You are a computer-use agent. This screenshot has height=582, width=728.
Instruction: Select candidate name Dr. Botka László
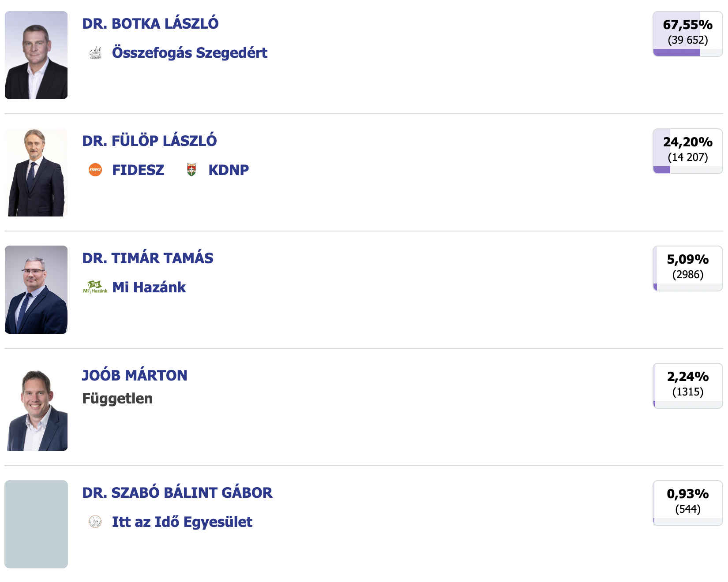click(150, 24)
